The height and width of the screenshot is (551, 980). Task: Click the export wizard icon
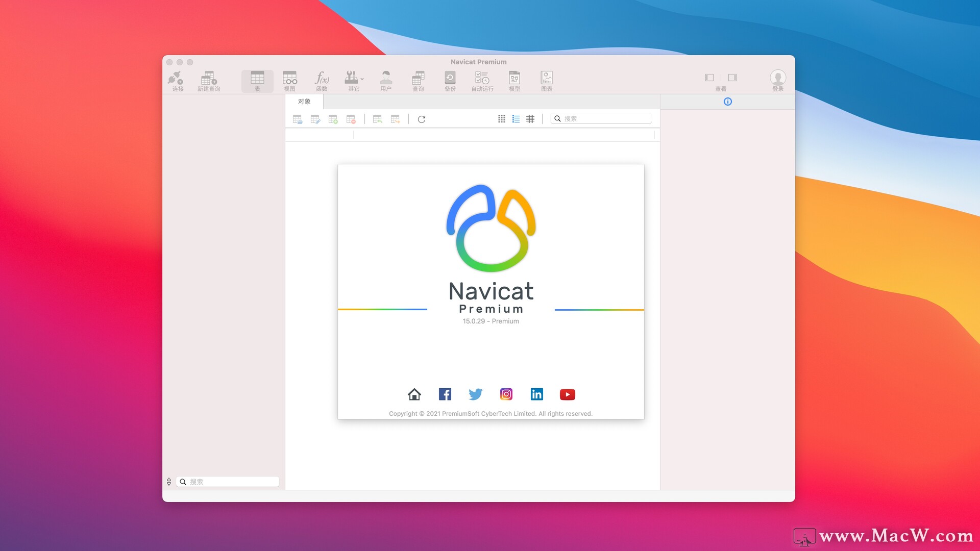tap(396, 119)
